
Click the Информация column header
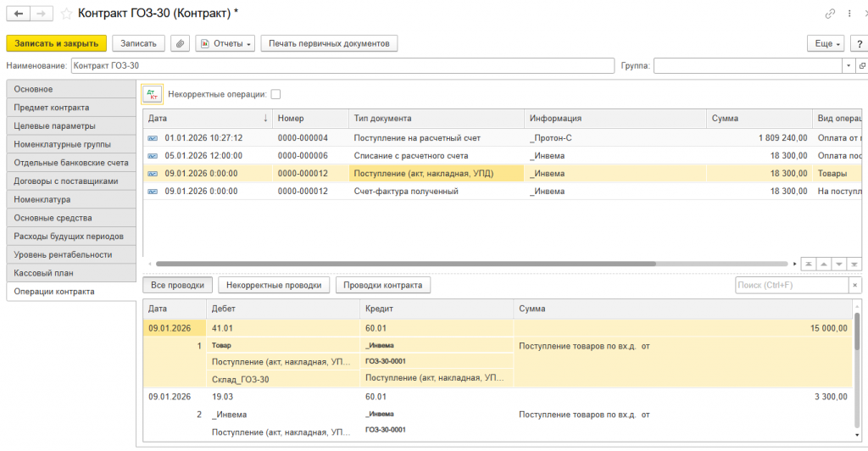[x=615, y=118]
